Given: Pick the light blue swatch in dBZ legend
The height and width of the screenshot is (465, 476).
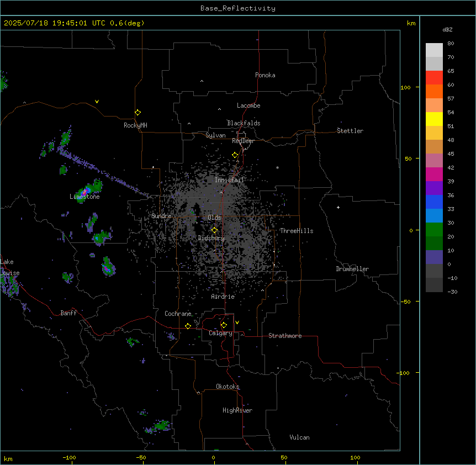Looking at the screenshot, I should tap(434, 216).
